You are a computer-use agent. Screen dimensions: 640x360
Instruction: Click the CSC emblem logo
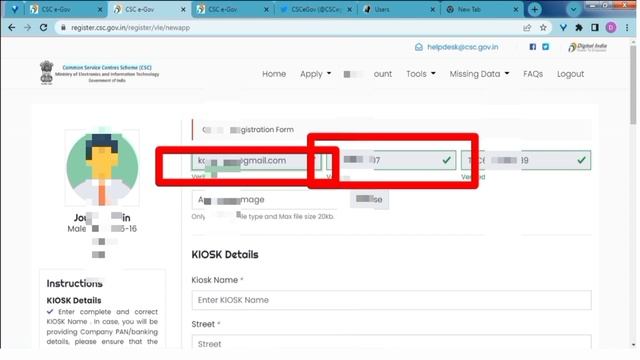pos(47,73)
